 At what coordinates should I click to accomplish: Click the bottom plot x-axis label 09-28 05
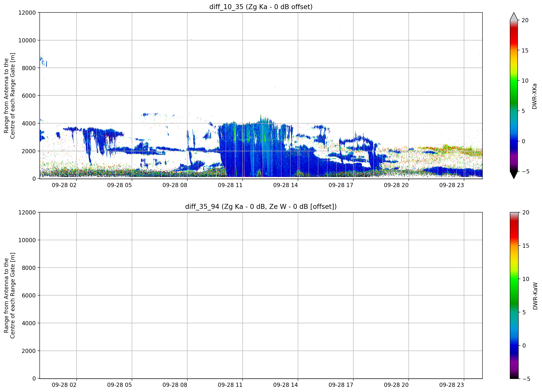(x=119, y=385)
